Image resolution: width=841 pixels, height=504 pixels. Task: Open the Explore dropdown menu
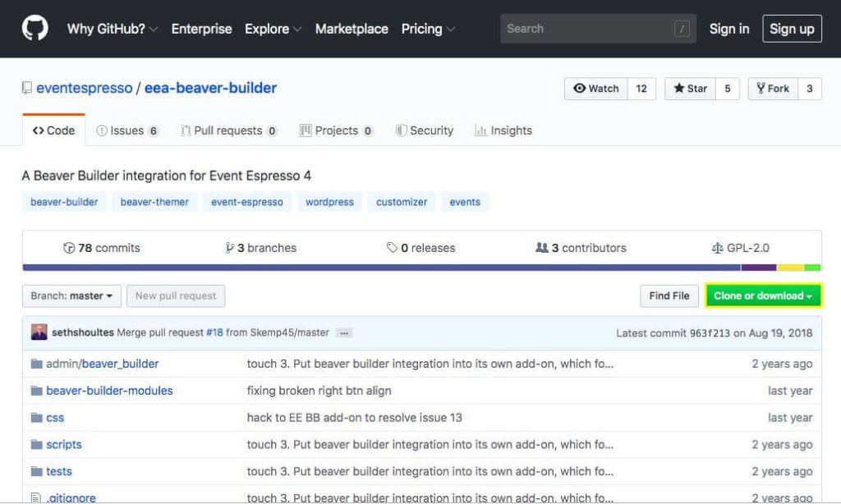[273, 29]
